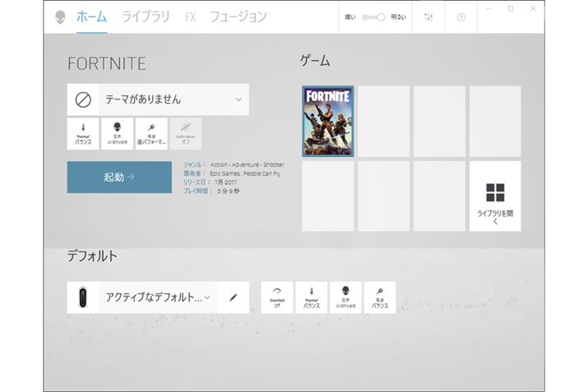Image resolution: width=588 pixels, height=392 pixels.
Task: Toggle the 暗い/明るい brightness theme switch
Action: coord(374,17)
